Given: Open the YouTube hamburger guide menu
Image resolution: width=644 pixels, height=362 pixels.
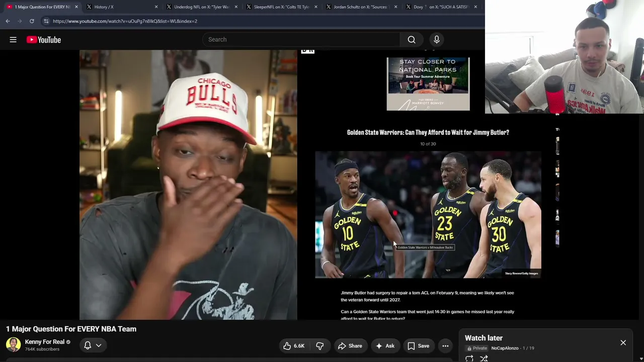Looking at the screenshot, I should coord(13,40).
